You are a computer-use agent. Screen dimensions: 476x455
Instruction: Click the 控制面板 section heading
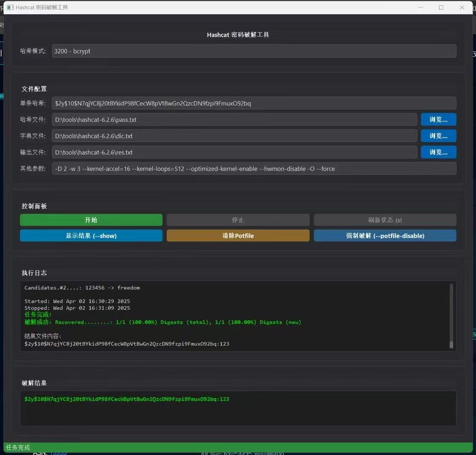click(x=34, y=206)
